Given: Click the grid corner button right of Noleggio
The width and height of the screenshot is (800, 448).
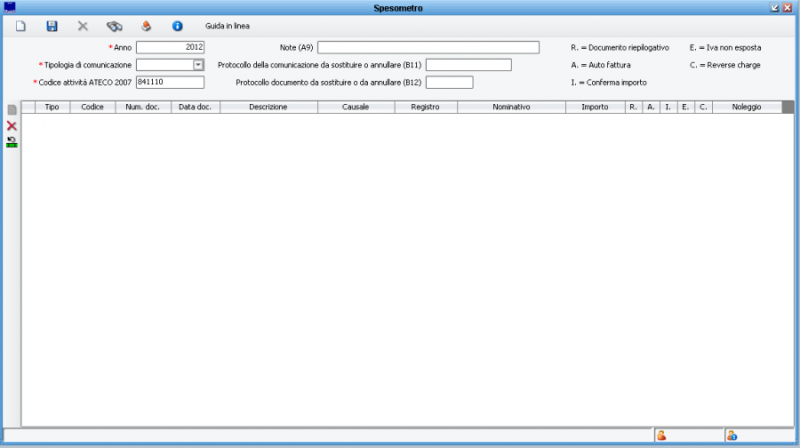Looking at the screenshot, I should 788,107.
